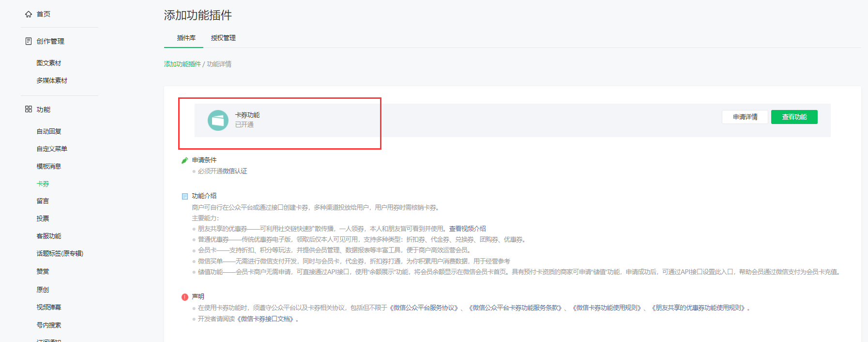868x342 pixels.
Task: Switch to the 授权管理 tab
Action: (x=223, y=38)
